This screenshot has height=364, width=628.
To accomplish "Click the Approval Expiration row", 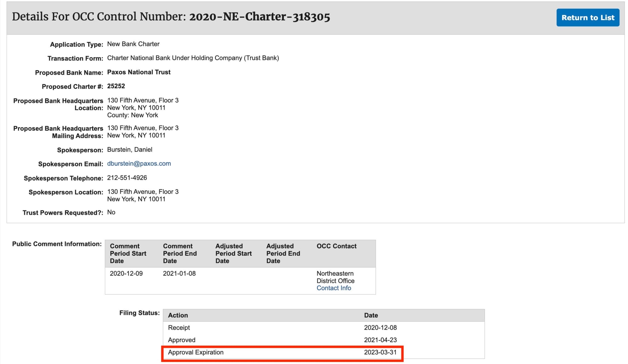I will 196,352.
